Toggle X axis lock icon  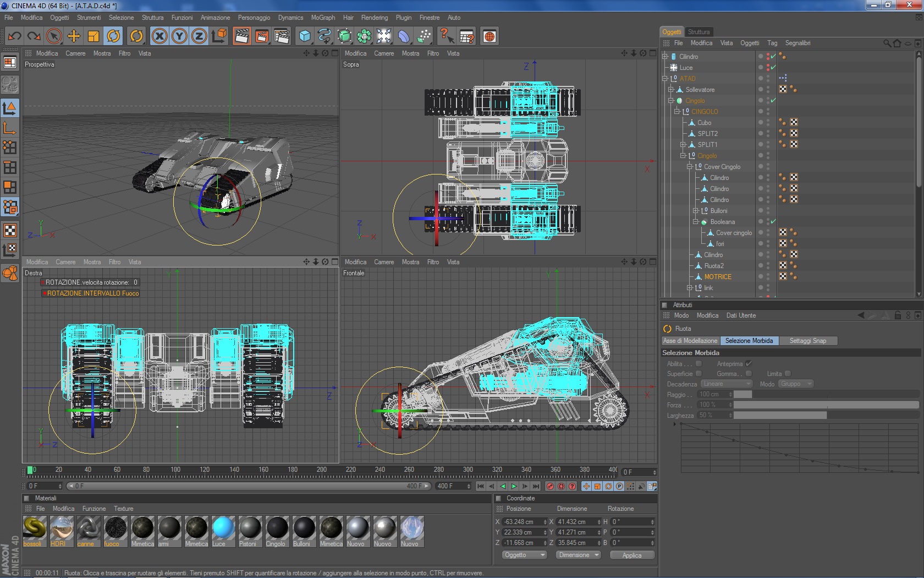(159, 36)
